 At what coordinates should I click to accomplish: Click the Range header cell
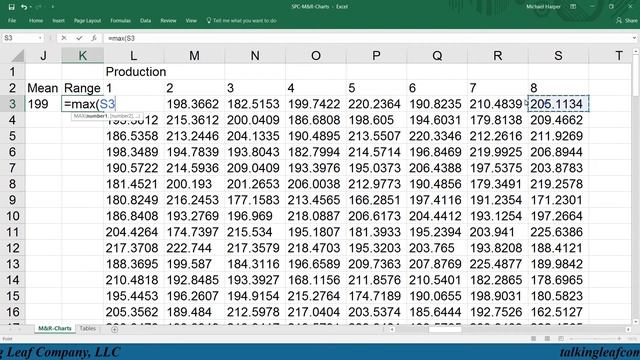[82, 88]
